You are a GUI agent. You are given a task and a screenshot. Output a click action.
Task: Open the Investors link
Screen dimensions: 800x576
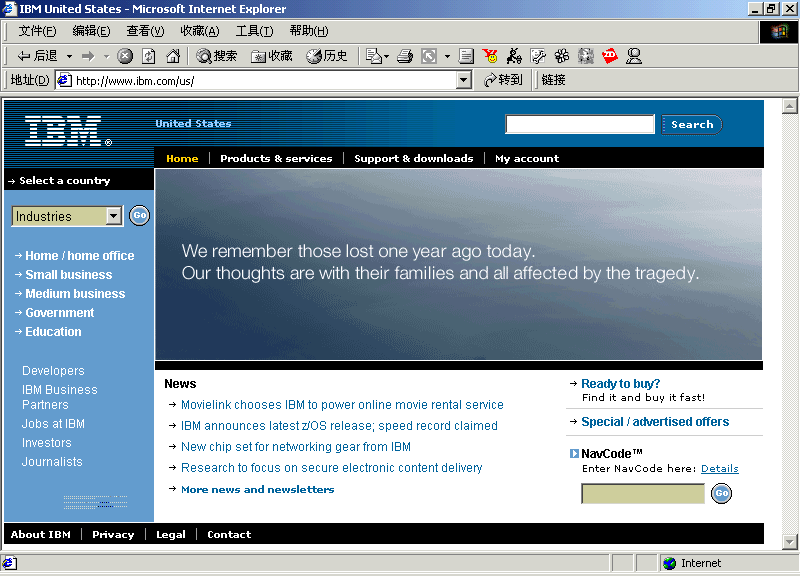pyautogui.click(x=46, y=443)
